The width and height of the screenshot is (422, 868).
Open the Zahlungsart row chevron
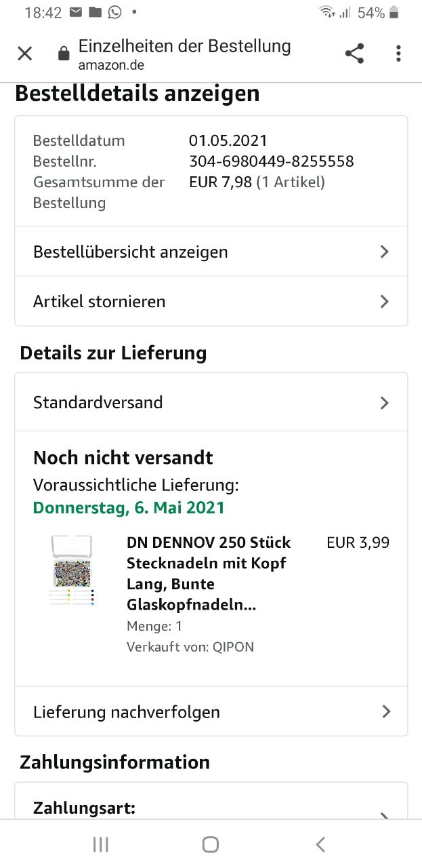tap(385, 814)
